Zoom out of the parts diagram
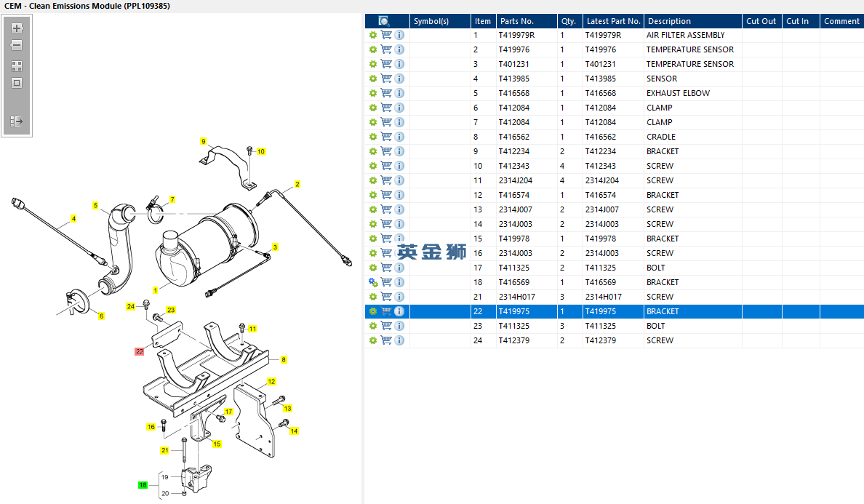The width and height of the screenshot is (864, 504). click(x=17, y=45)
